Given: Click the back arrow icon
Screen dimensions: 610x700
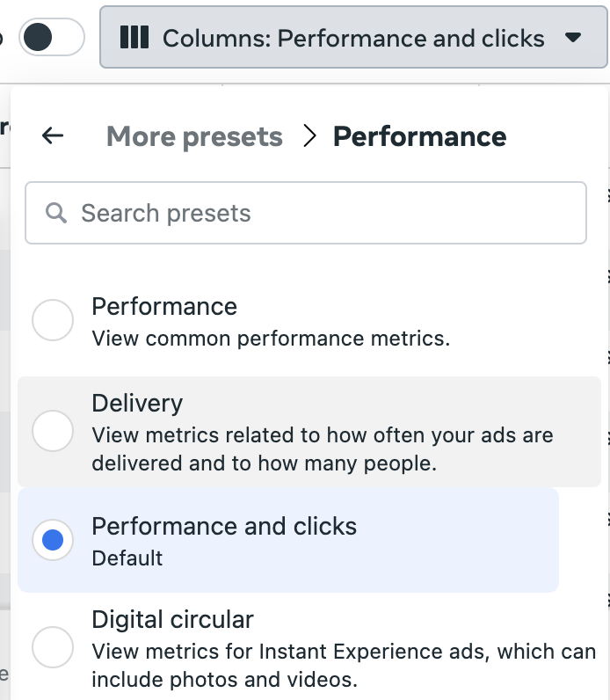Looking at the screenshot, I should tap(53, 135).
